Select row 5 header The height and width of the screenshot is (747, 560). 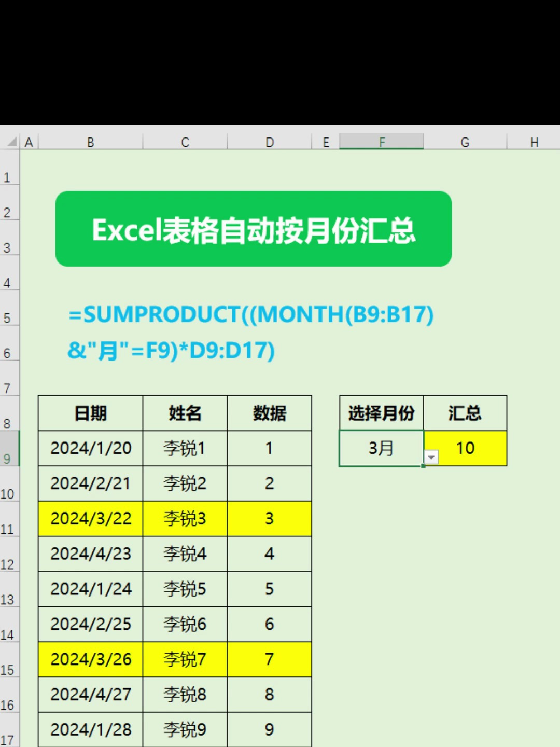click(x=9, y=308)
